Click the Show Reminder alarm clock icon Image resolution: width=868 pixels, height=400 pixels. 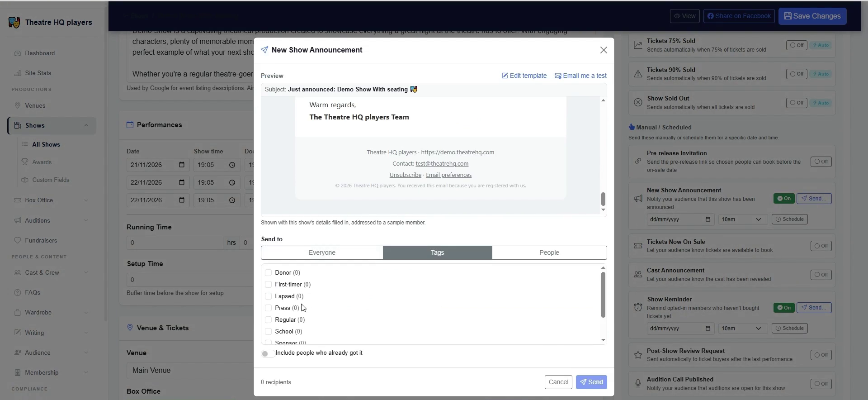(x=638, y=307)
